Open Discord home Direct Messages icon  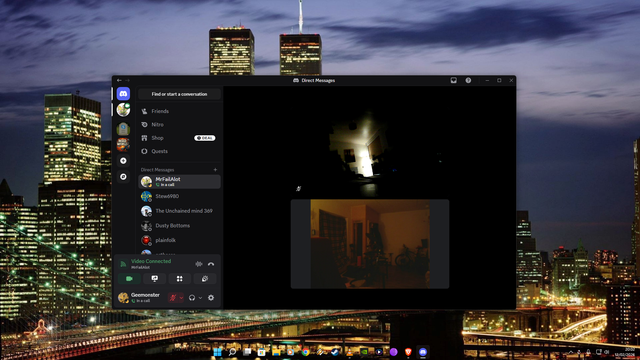point(123,94)
